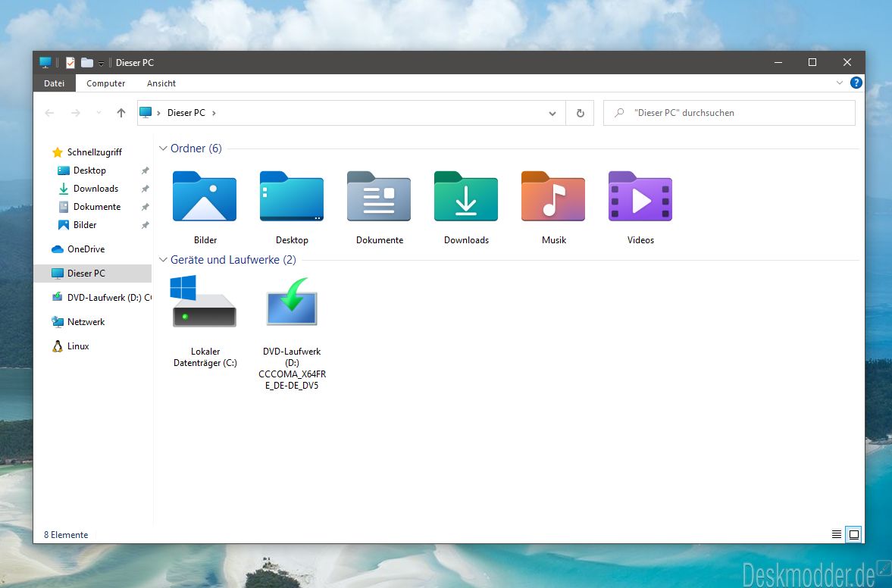This screenshot has width=892, height=588.
Task: Click the Properties checkmark icon in quick access toolbar
Action: coord(70,63)
